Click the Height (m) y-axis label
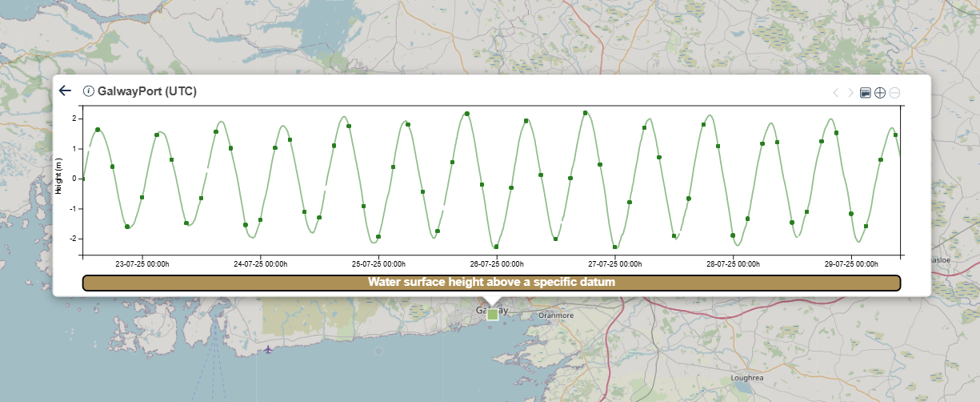 (x=60, y=178)
